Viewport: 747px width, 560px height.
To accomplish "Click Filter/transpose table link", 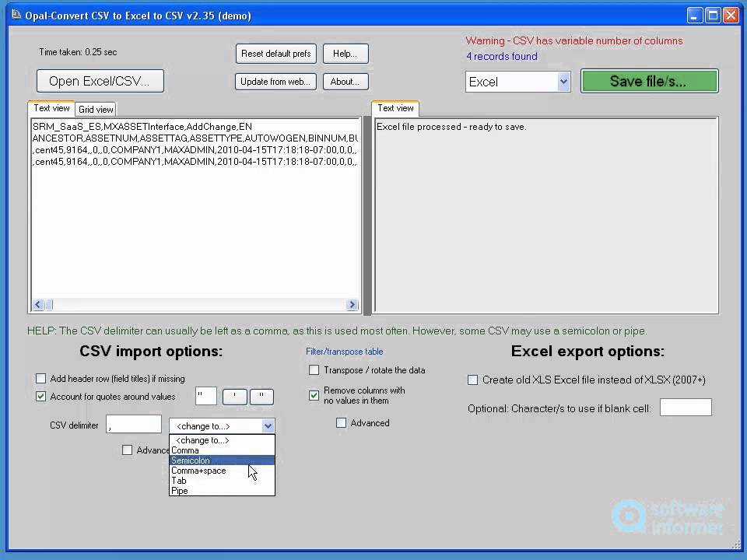I will point(345,352).
